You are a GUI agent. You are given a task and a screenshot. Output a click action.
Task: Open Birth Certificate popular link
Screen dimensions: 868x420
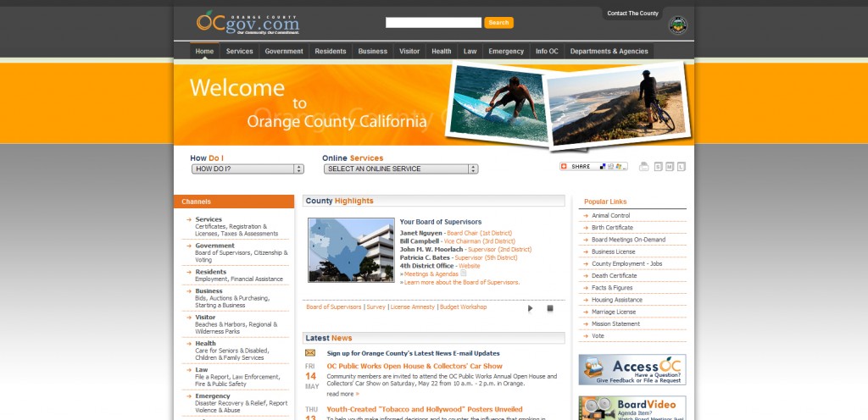[x=612, y=228]
